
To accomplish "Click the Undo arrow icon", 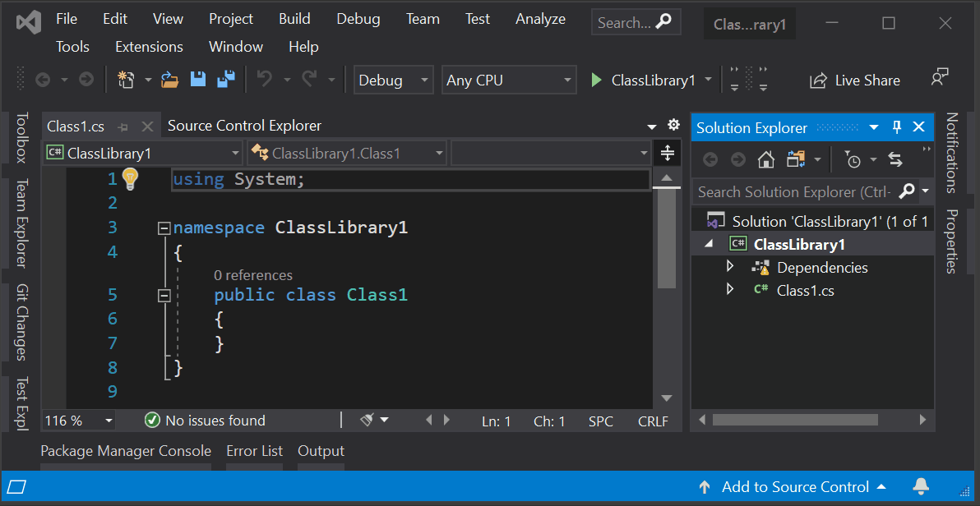I will (265, 79).
